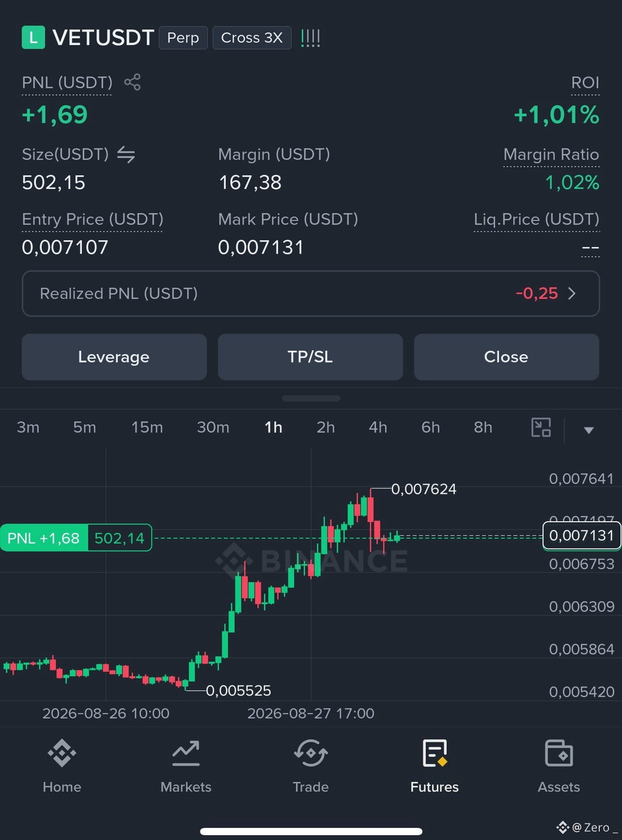Tap the 0,007131 current price tag
The height and width of the screenshot is (840, 622).
coord(582,536)
